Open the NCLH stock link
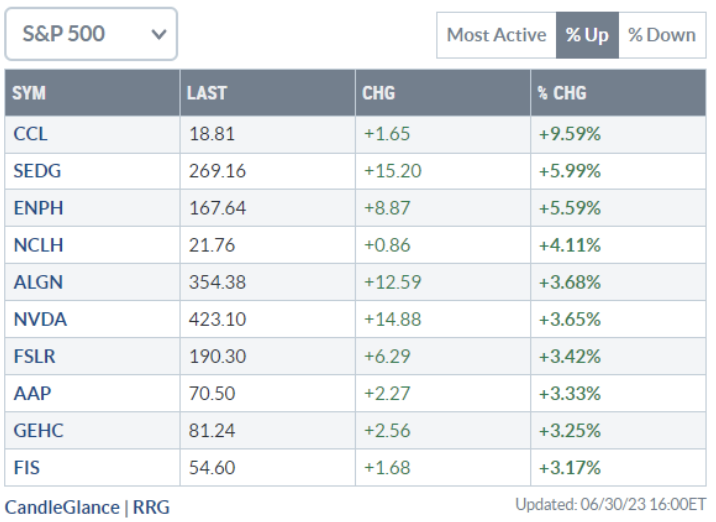 tap(37, 245)
